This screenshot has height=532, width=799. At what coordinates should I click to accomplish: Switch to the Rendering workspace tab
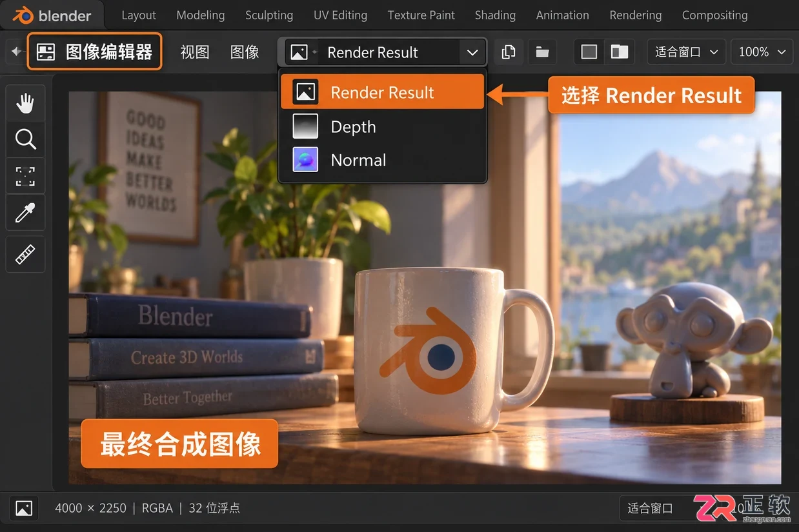635,15
